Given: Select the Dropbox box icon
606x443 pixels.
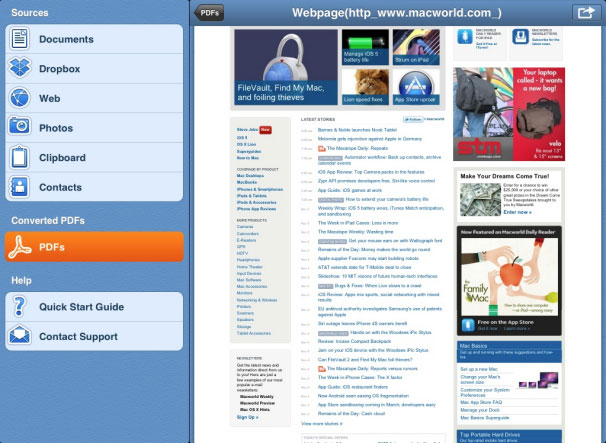Looking at the screenshot, I should point(19,68).
